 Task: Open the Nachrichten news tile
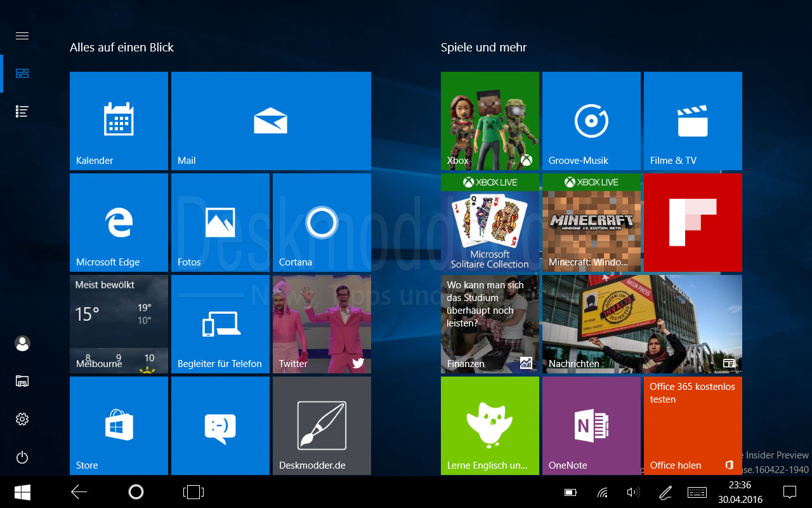click(642, 324)
